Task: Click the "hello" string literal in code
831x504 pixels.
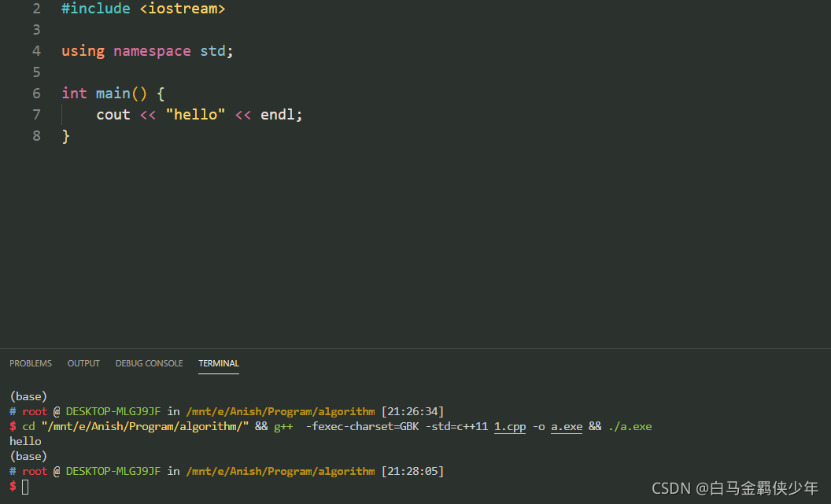Action: tap(195, 115)
